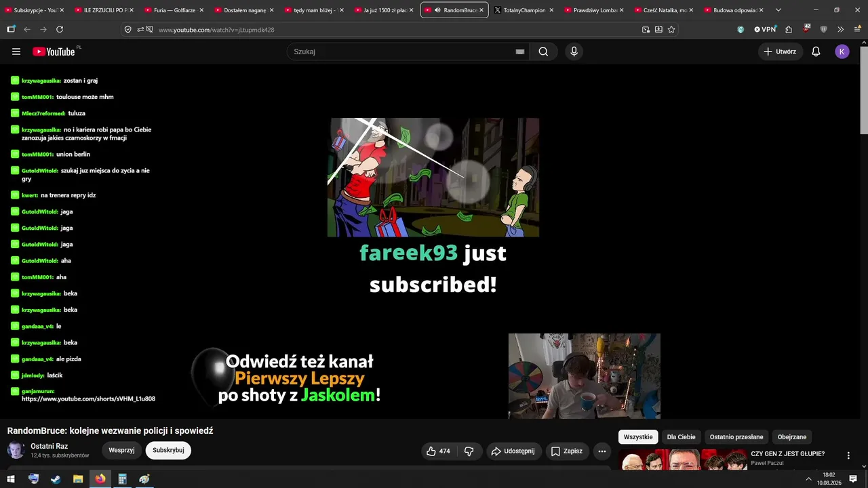The image size is (868, 488).
Task: Mute audio on the RandomBruce tab
Action: (x=437, y=10)
